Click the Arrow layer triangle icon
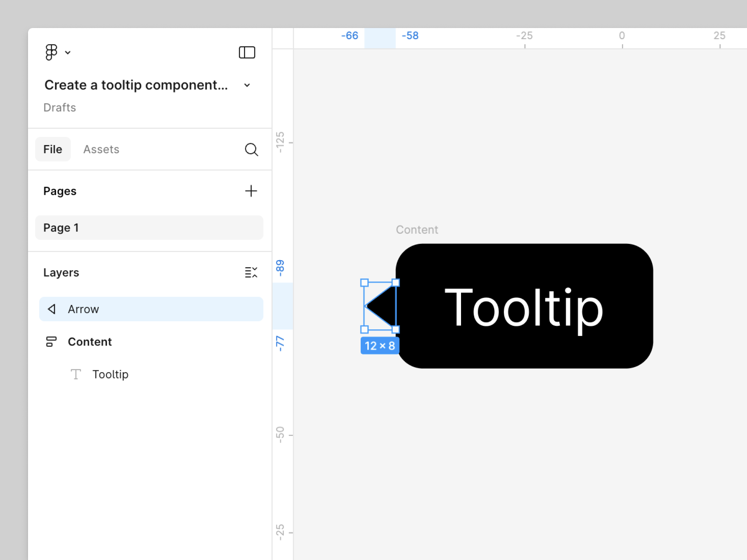 (52, 309)
